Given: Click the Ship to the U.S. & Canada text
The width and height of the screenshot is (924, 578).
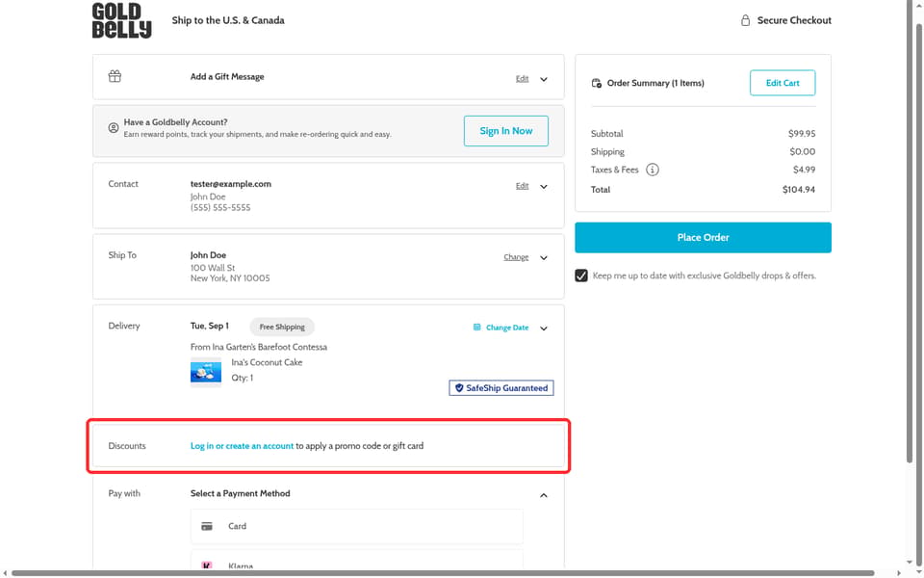Looking at the screenshot, I should point(228,20).
